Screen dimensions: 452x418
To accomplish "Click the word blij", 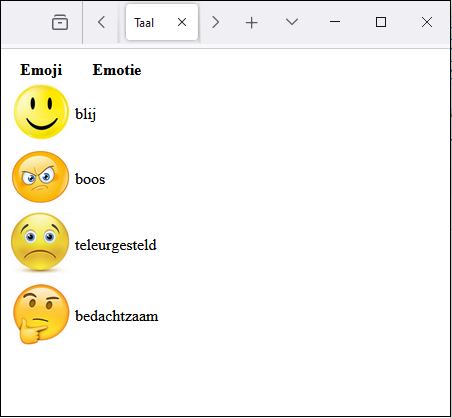I will point(86,114).
